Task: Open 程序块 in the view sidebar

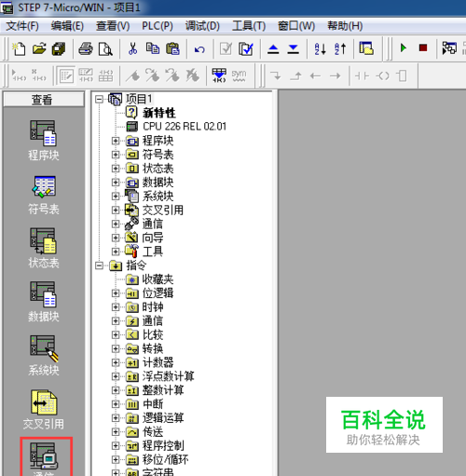Action: coord(44,141)
